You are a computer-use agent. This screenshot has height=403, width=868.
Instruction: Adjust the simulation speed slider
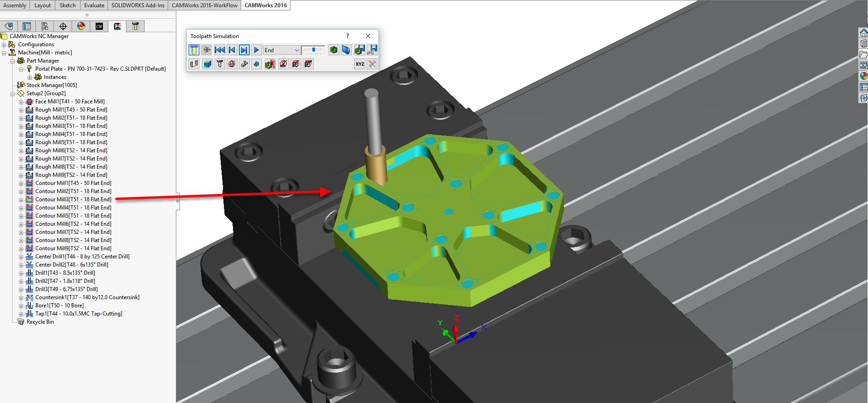click(314, 50)
